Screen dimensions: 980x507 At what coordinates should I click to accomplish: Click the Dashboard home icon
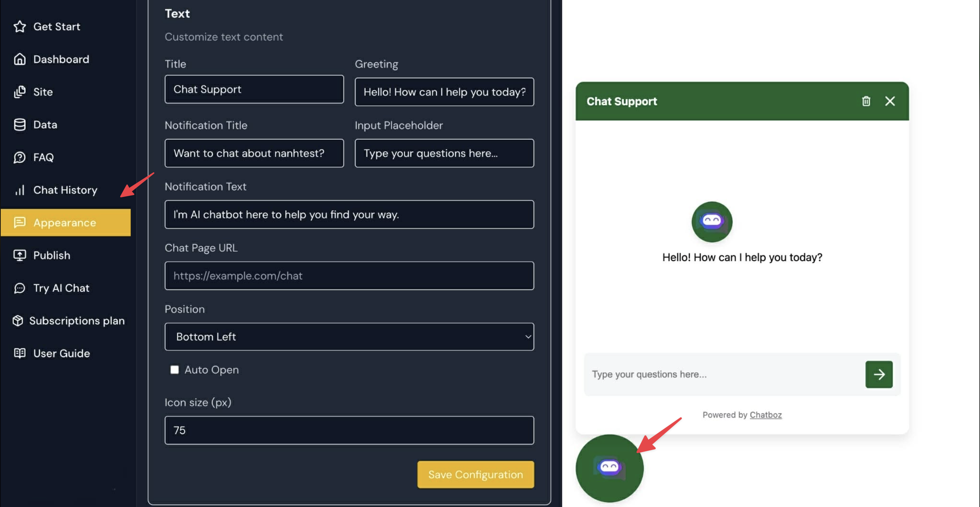pyautogui.click(x=20, y=59)
